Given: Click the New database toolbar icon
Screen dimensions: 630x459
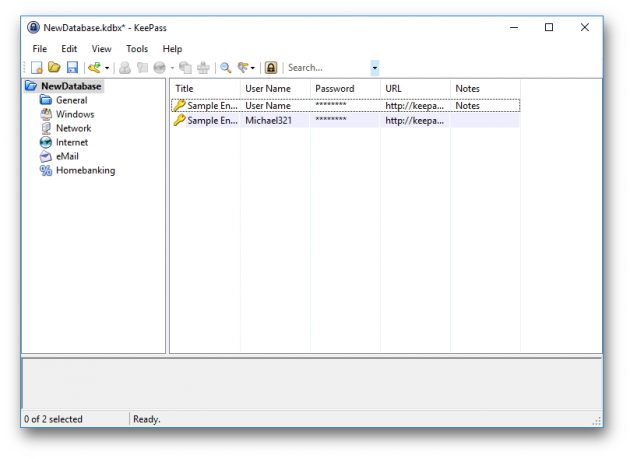Looking at the screenshot, I should coord(37,68).
